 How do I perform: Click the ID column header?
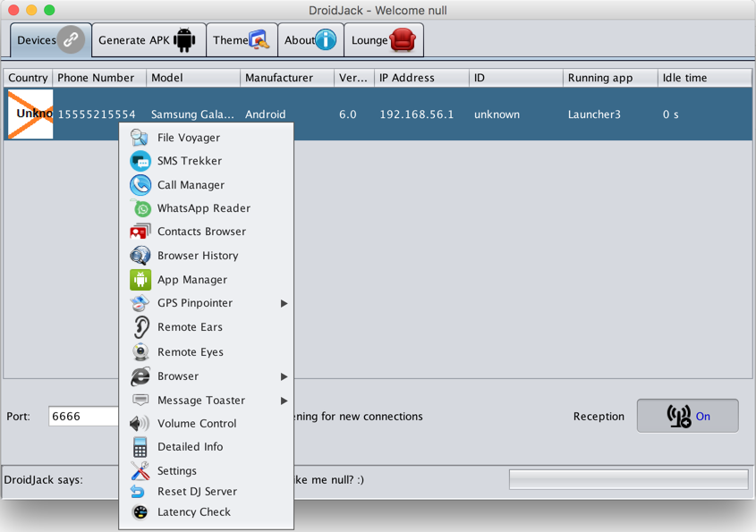516,78
